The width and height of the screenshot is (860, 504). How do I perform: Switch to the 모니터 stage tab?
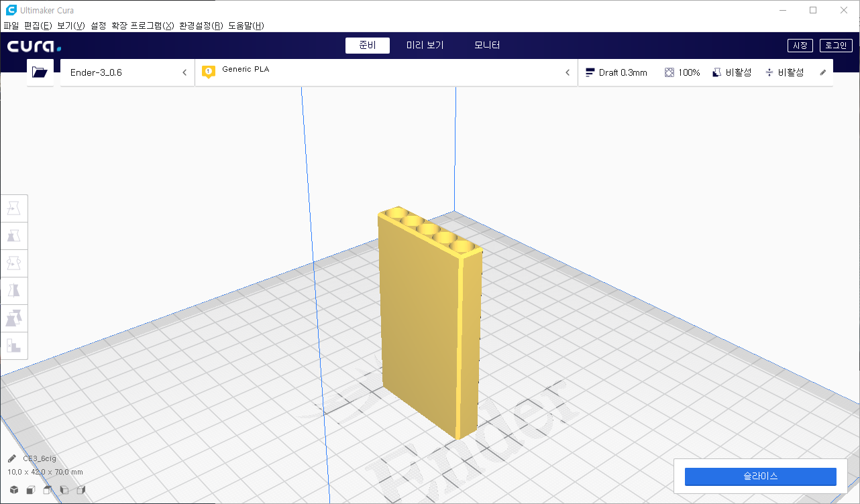click(x=487, y=46)
